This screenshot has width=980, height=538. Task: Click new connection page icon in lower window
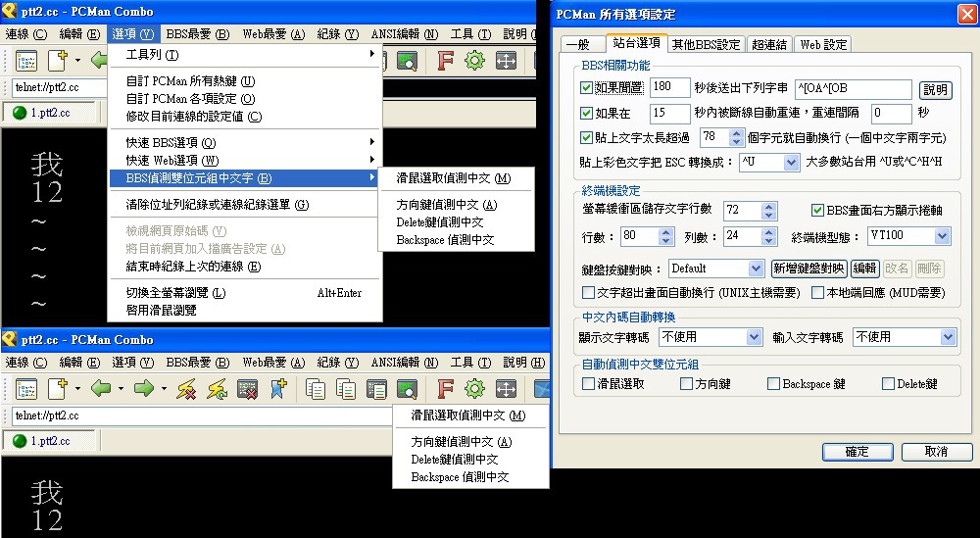58,389
